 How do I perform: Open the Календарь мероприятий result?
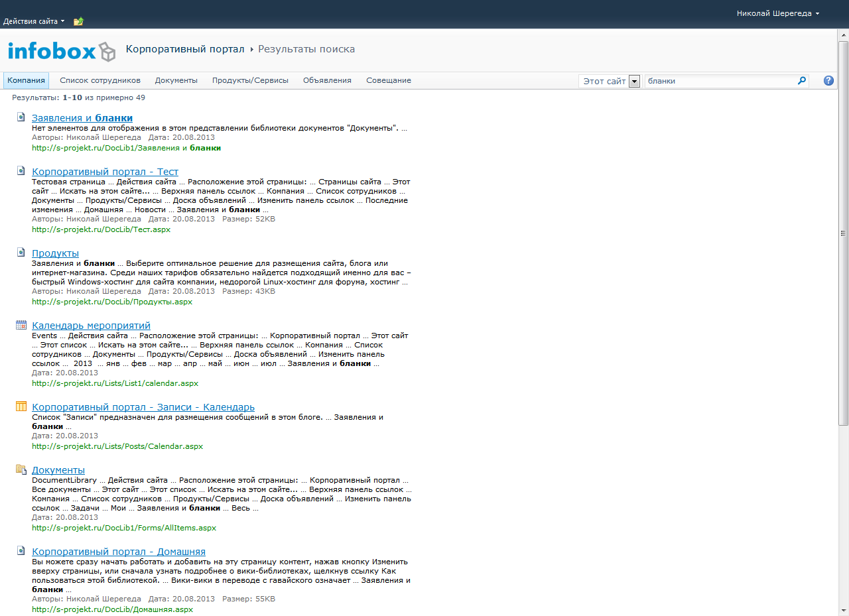[91, 326]
